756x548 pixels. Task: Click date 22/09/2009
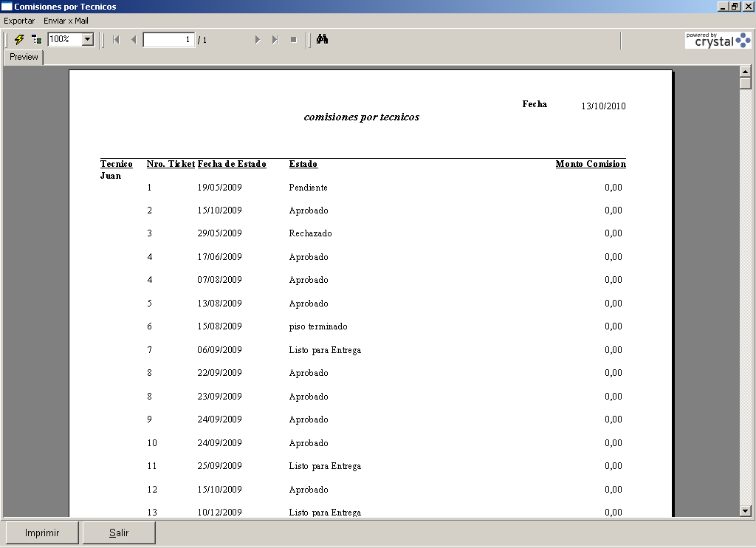(219, 373)
